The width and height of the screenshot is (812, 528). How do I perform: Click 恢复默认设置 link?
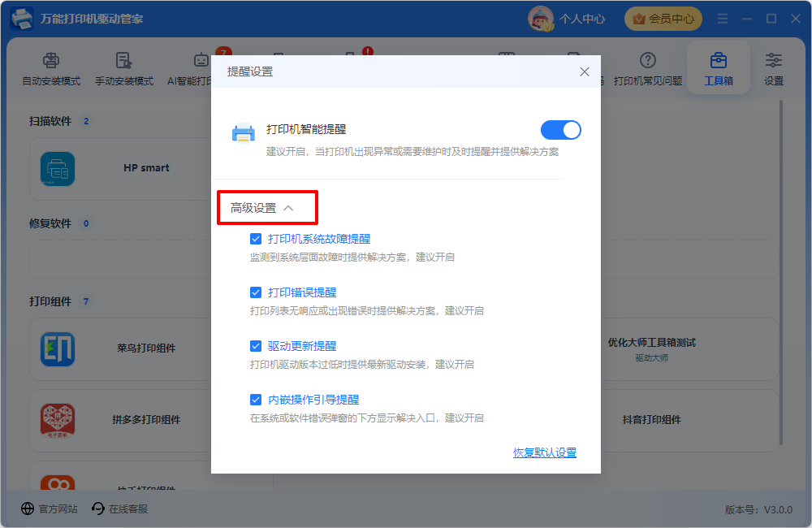click(x=545, y=452)
